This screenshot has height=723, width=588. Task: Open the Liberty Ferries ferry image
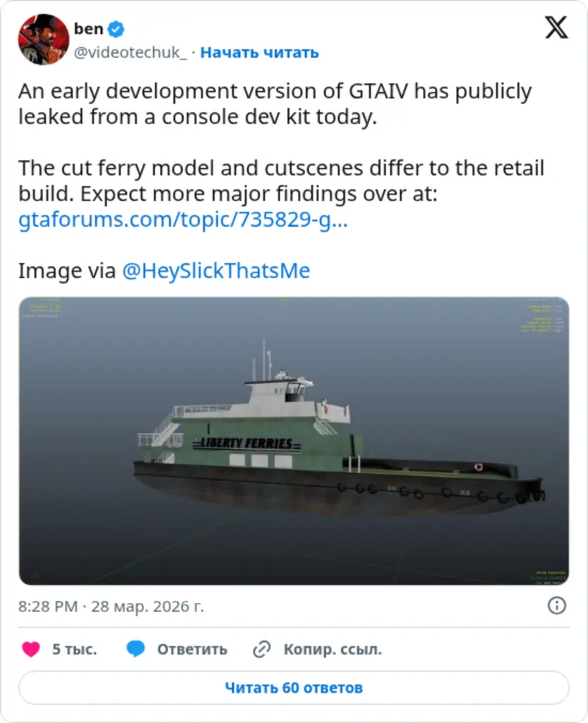[294, 441]
